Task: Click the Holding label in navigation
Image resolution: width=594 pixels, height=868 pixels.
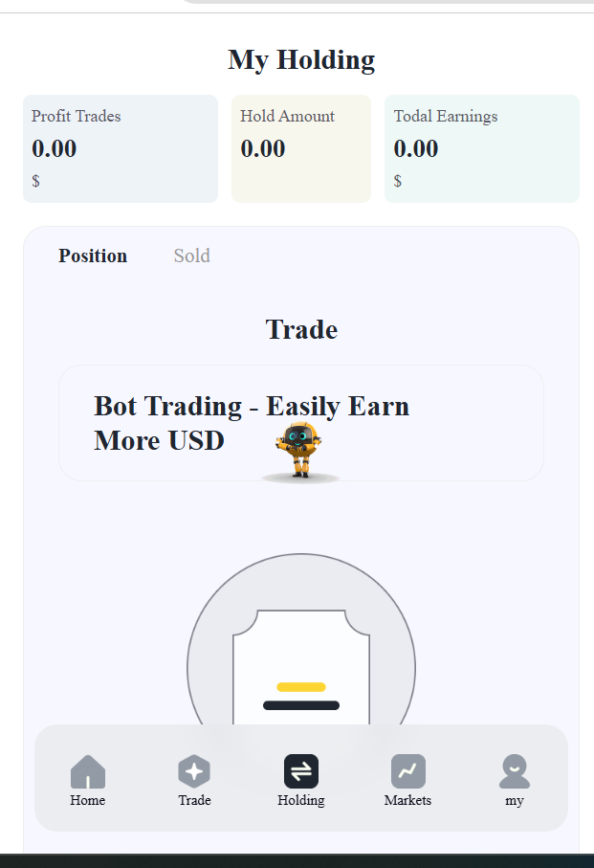Action: click(x=301, y=800)
